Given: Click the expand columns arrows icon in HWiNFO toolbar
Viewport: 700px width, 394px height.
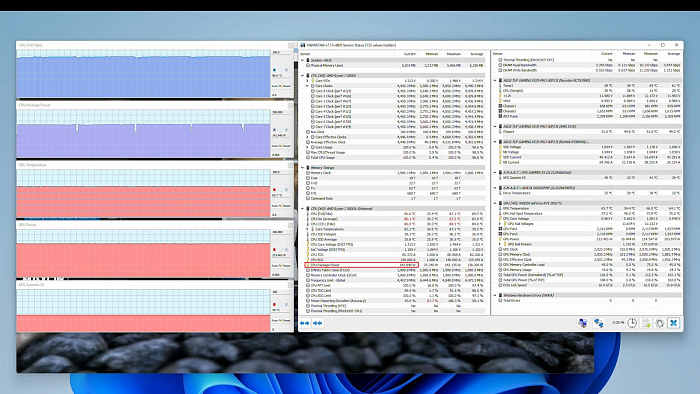Looking at the screenshot, I should click(305, 323).
